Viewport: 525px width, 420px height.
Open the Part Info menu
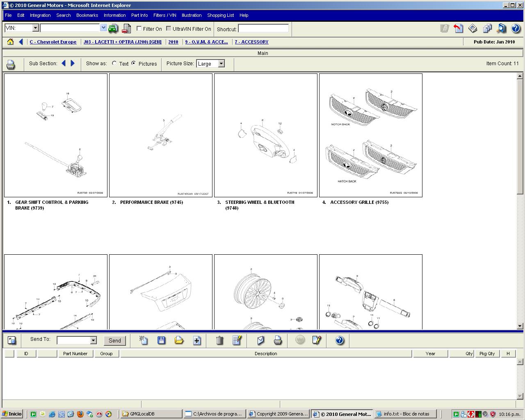tap(139, 15)
